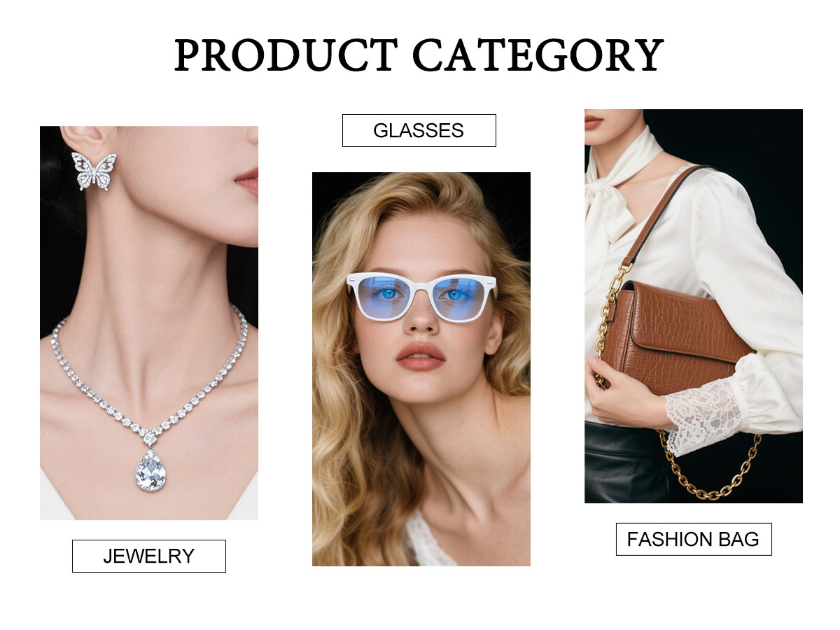This screenshot has height=630, width=840.
Task: Click the JEWELRY category label
Action: pyautogui.click(x=149, y=556)
